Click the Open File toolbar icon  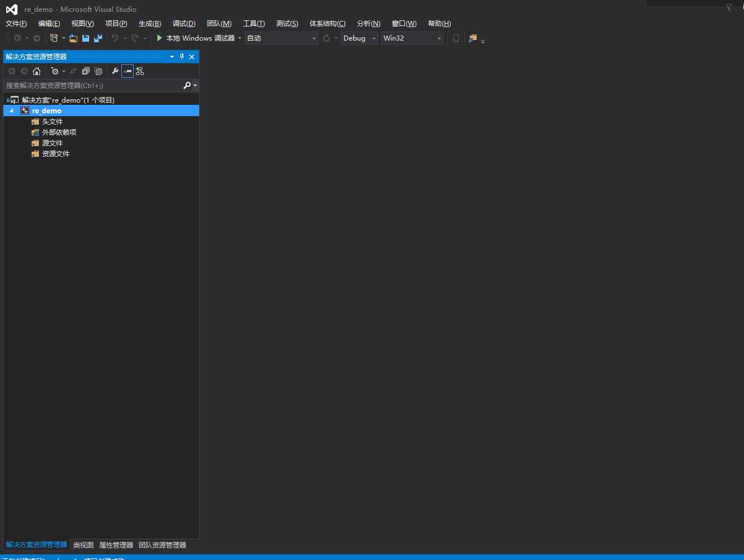coord(73,38)
